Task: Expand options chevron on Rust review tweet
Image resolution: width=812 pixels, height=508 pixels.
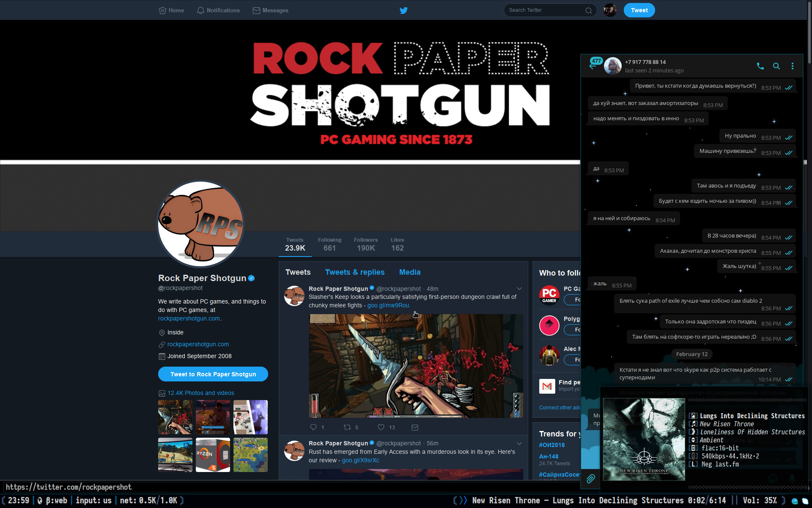Action: click(519, 443)
